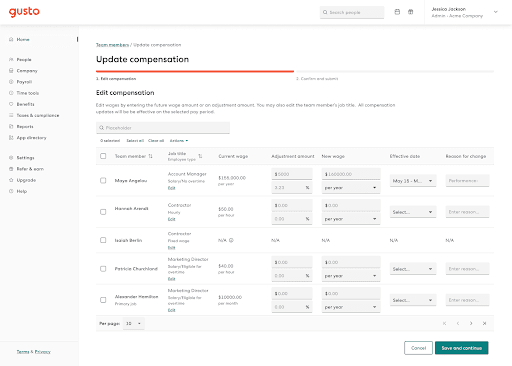This screenshot has width=512, height=366.
Task: Open Maya Angelou per year dropdown
Action: pyautogui.click(x=351, y=188)
